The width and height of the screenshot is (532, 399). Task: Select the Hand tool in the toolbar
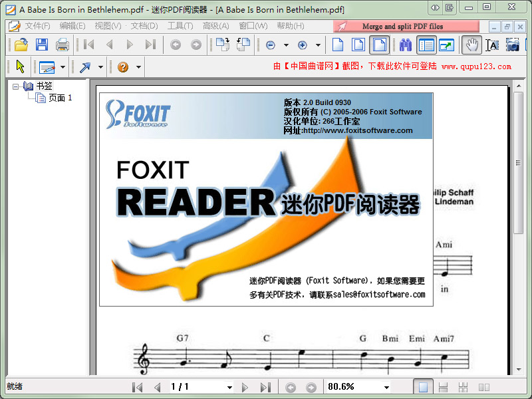tap(471, 45)
